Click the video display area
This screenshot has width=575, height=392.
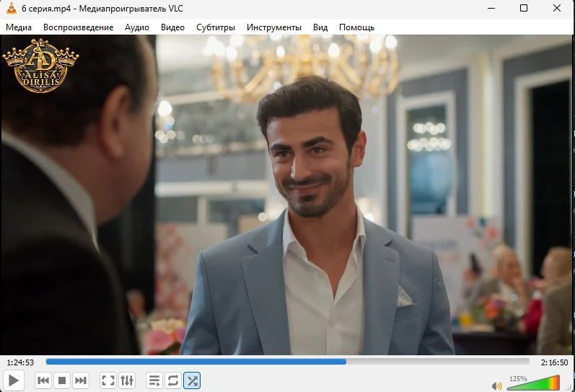287,195
